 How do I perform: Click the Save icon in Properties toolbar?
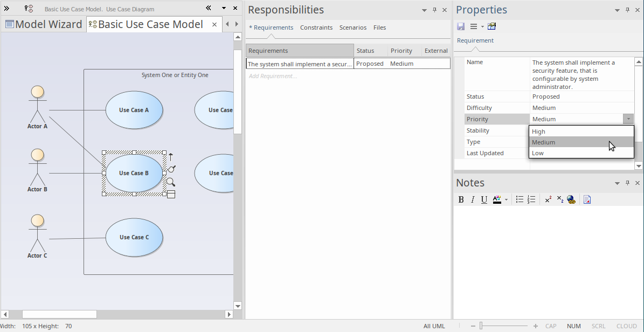461,26
